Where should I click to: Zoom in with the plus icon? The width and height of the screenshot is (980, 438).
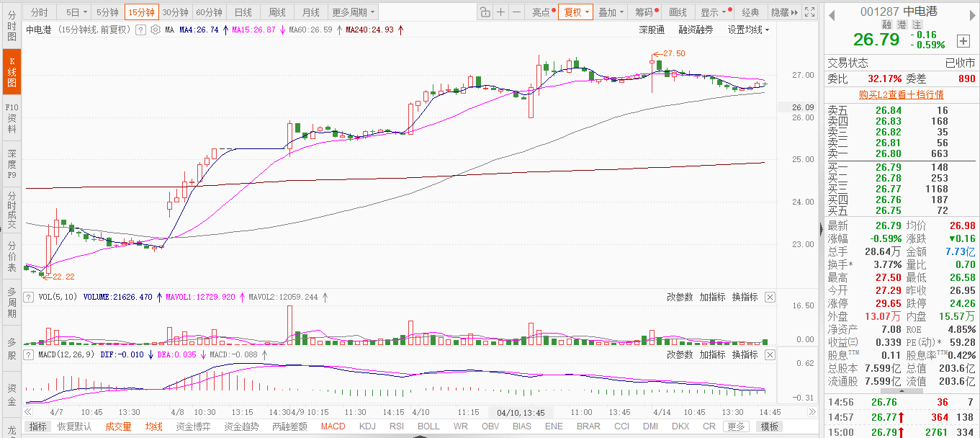point(501,12)
